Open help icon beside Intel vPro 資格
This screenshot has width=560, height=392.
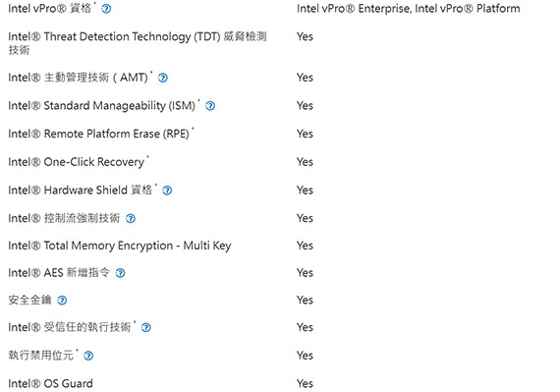(x=106, y=9)
